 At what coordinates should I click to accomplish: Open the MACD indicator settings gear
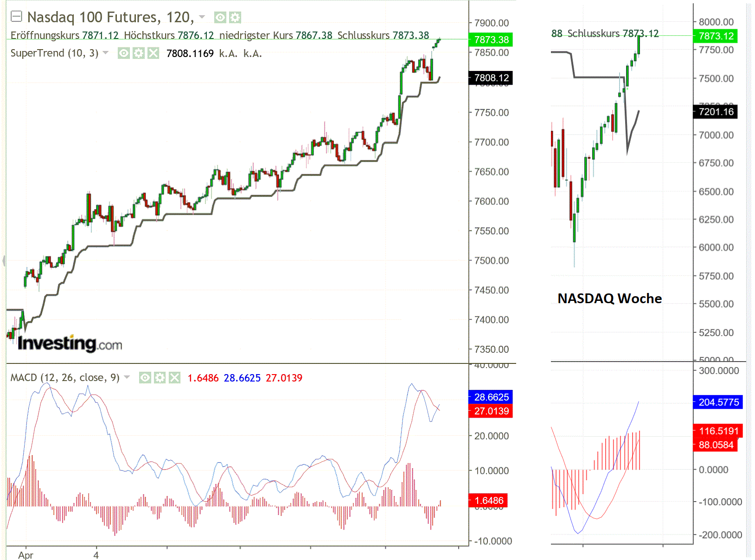tap(160, 377)
